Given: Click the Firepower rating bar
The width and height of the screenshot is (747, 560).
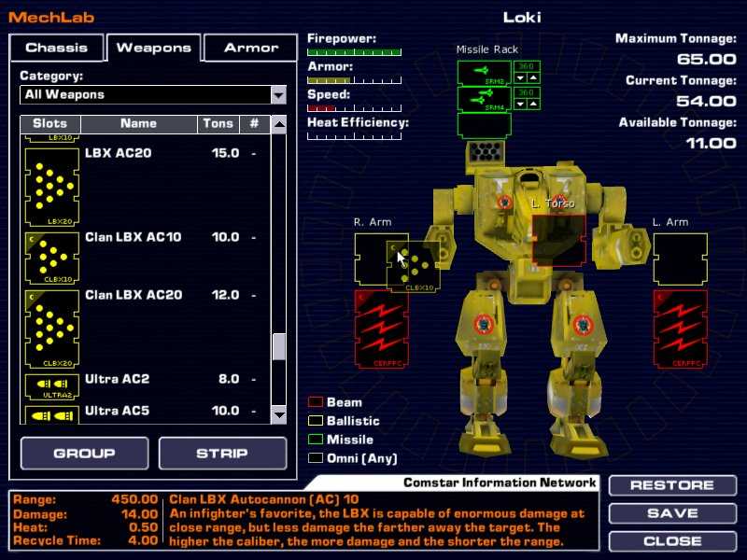Looking at the screenshot, I should pos(355,52).
